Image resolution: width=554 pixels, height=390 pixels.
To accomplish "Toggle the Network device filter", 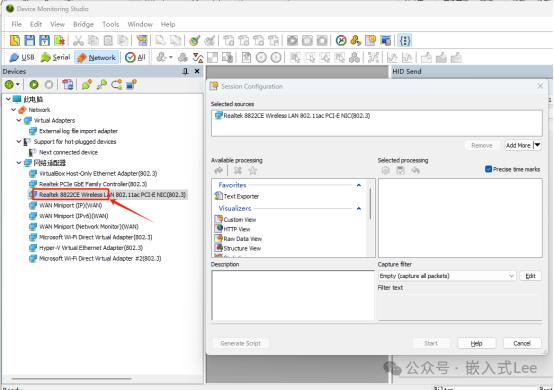I will pyautogui.click(x=97, y=57).
